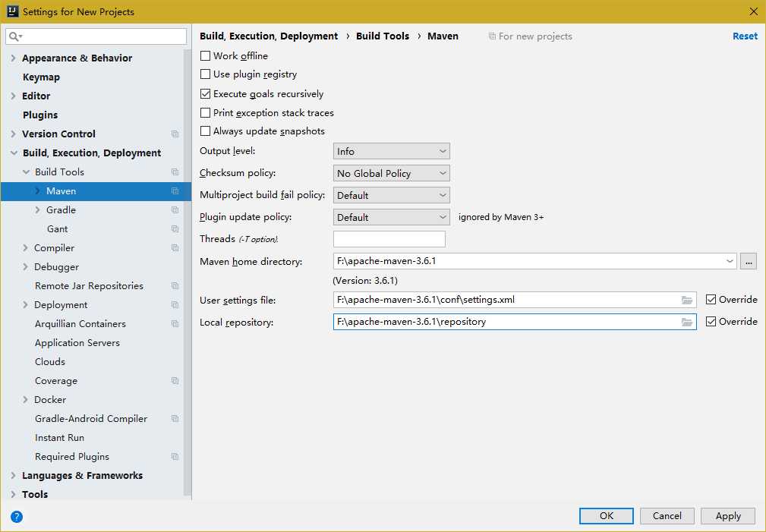This screenshot has width=766, height=532.
Task: Select Instant Run settings page
Action: coord(60,438)
